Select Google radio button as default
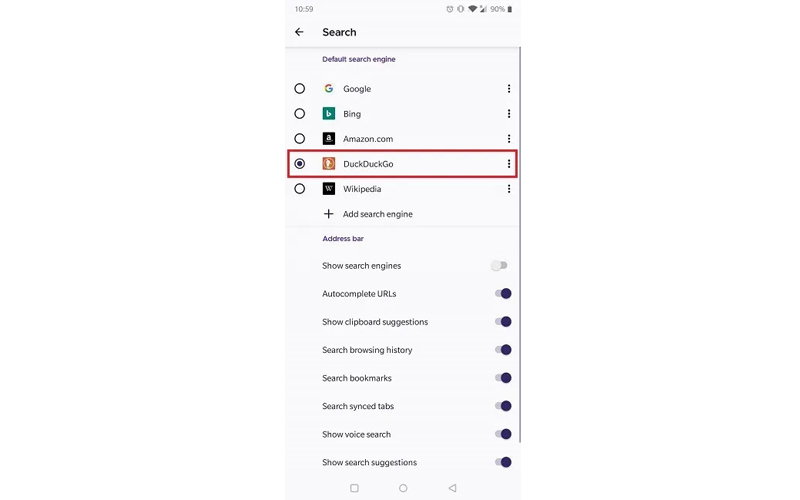 click(x=300, y=89)
